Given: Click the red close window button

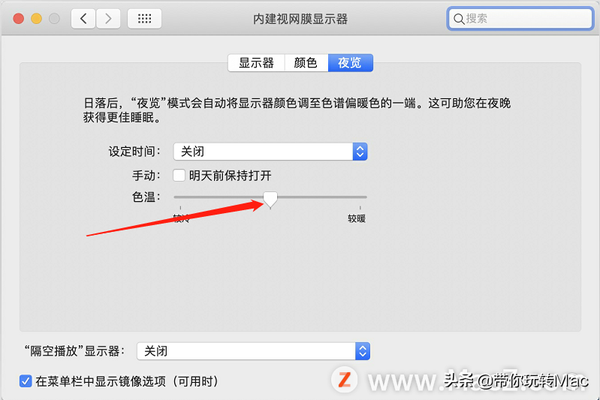Looking at the screenshot, I should [18, 18].
